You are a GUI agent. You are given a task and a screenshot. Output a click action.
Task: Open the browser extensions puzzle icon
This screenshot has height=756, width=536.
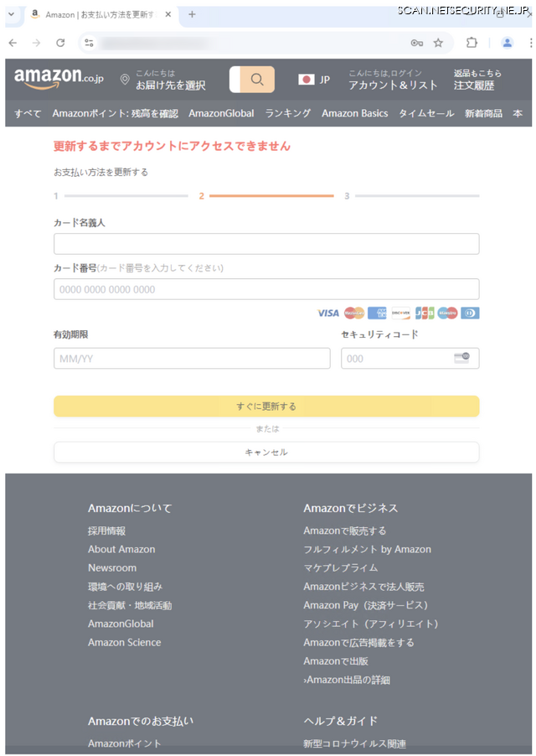(x=472, y=43)
